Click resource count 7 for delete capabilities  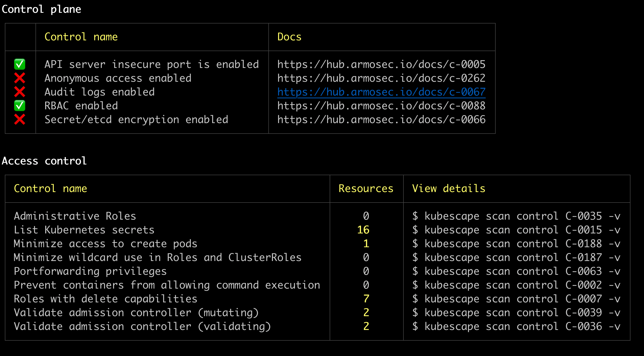366,299
